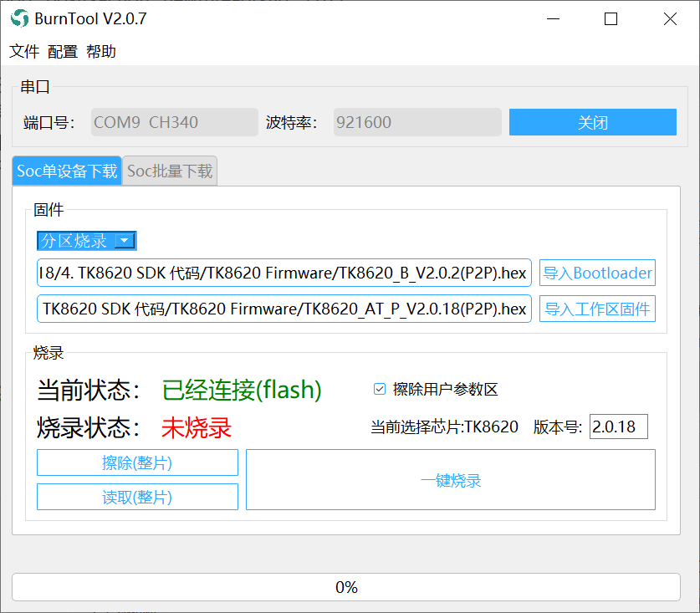The height and width of the screenshot is (613, 700).
Task: Click the AT_P firmware hex path field
Action: [284, 309]
